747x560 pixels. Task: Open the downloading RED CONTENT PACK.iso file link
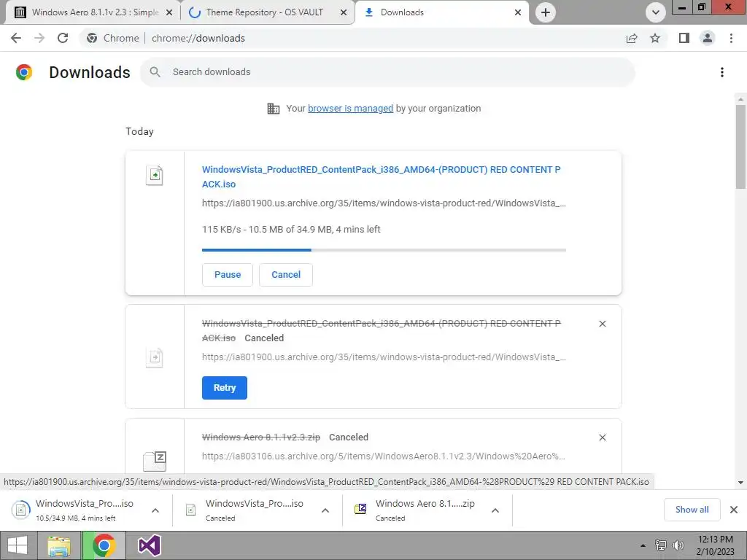[x=381, y=176]
